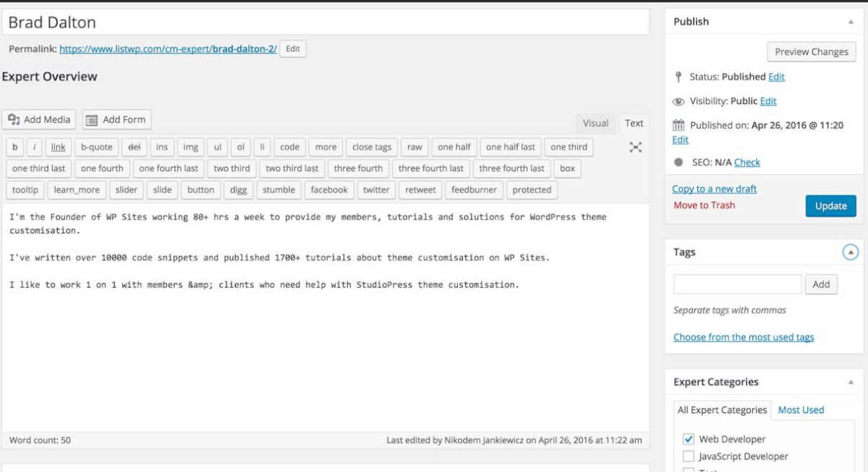
Task: Edit the permalink slug
Action: tap(292, 49)
